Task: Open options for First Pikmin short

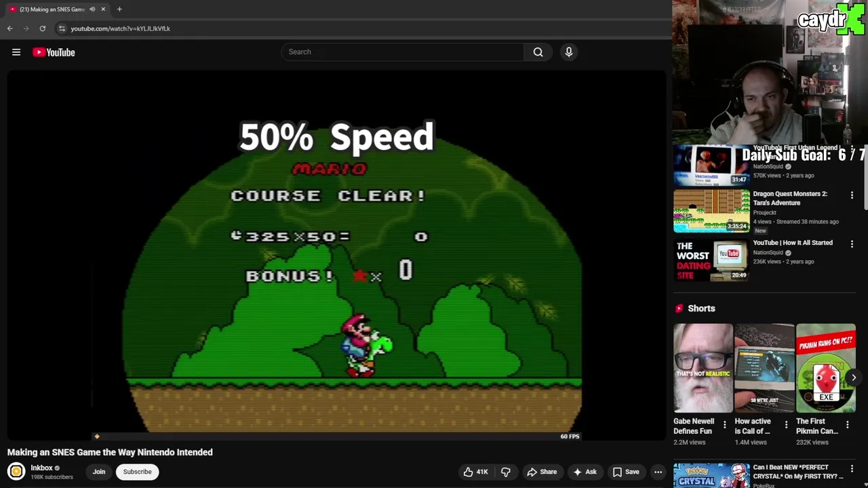Action: pyautogui.click(x=847, y=425)
